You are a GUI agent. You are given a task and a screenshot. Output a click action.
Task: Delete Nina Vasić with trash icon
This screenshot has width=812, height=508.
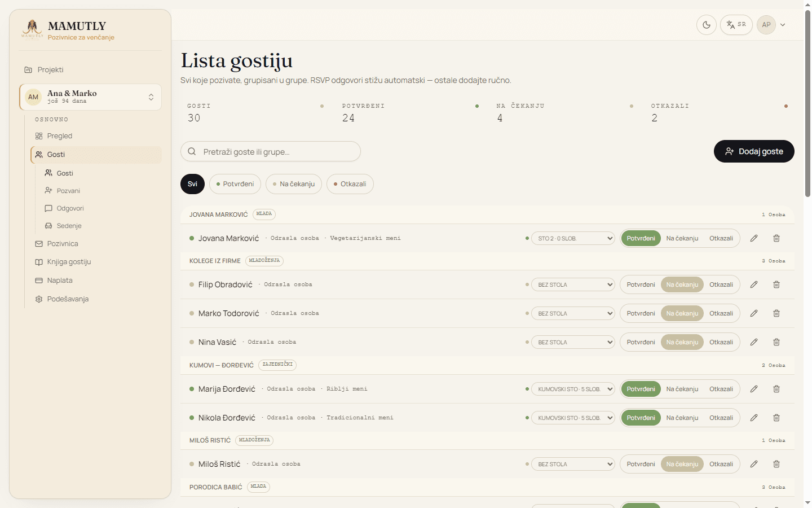coord(776,342)
